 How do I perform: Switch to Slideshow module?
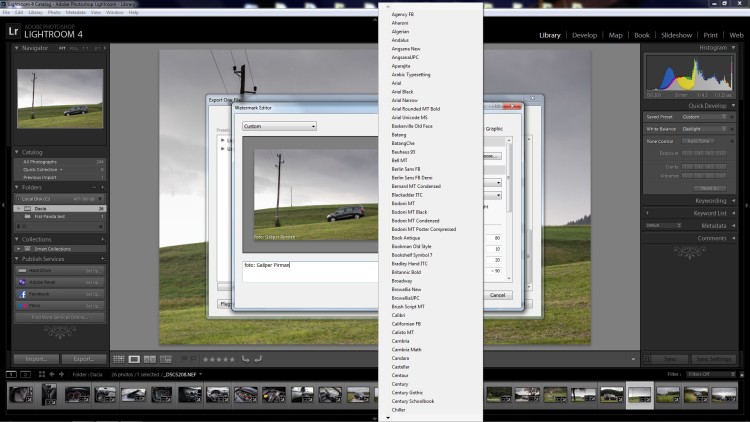(676, 35)
